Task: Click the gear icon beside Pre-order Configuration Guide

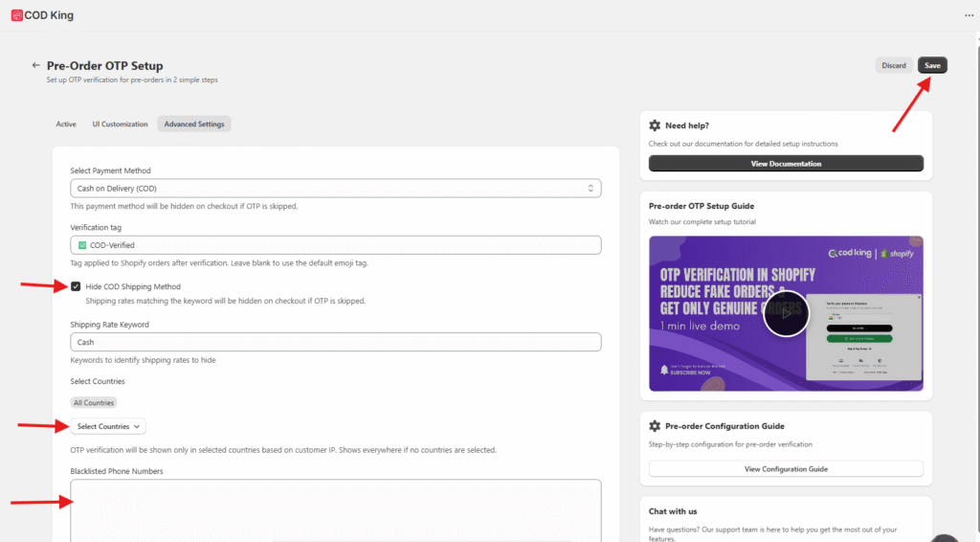Action: (x=655, y=426)
